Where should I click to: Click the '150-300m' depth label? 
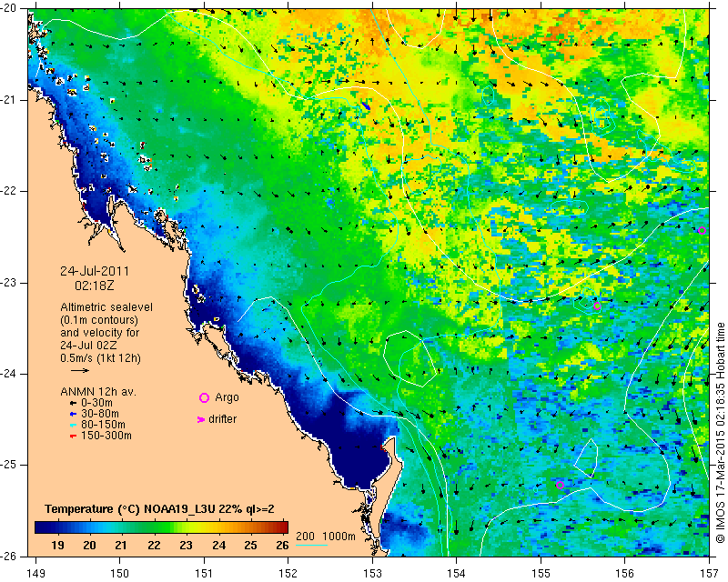pos(106,436)
